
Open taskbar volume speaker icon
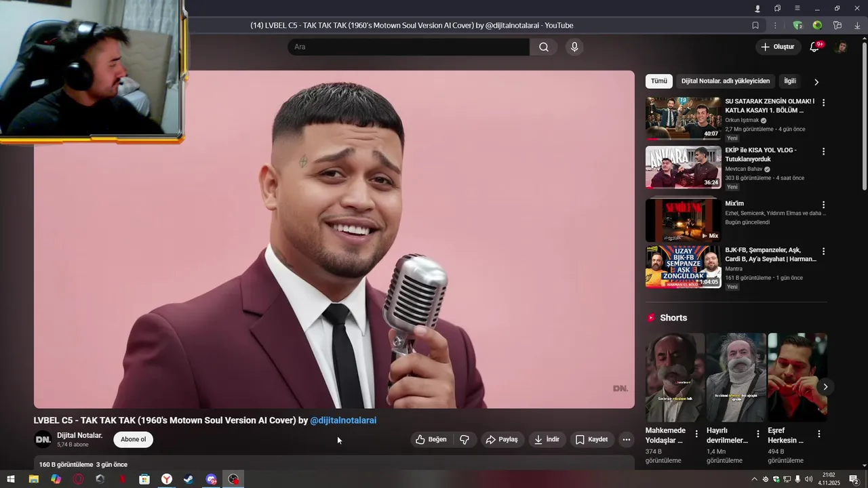(808, 479)
